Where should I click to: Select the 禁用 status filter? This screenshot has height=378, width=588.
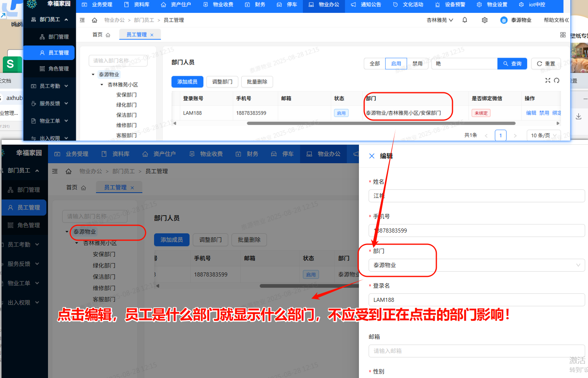click(x=418, y=63)
